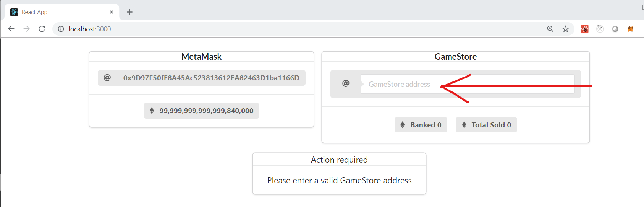The image size is (644, 207).
Task: Open the red extension icon in toolbar
Action: coord(584,29)
